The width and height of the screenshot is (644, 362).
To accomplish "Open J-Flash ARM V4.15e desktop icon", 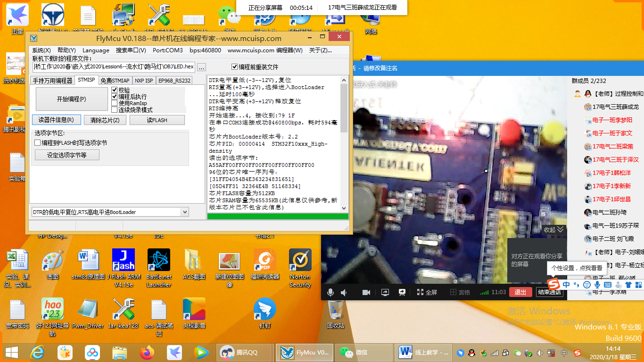I will coord(124,268).
